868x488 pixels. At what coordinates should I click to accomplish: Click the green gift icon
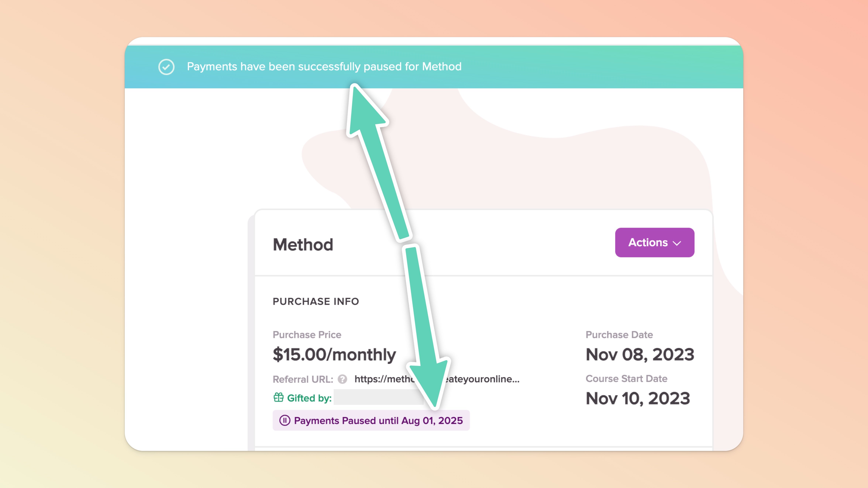coord(278,397)
